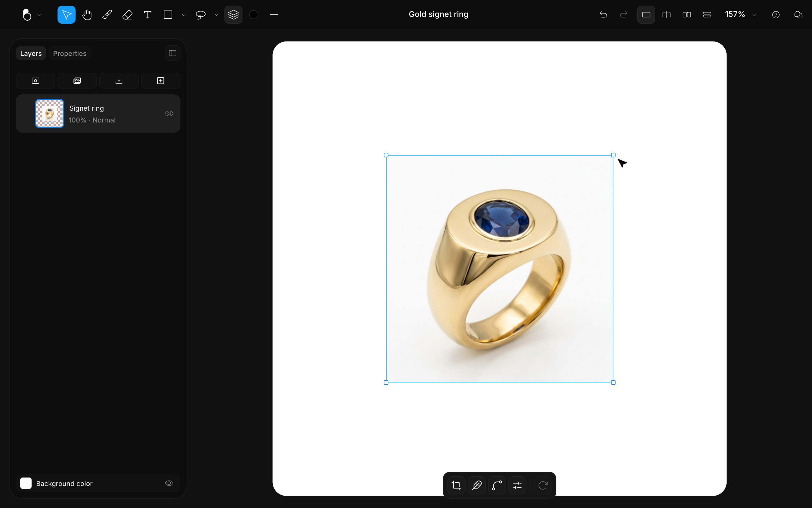The width and height of the screenshot is (812, 508).
Task: Undo the last action
Action: click(603, 15)
